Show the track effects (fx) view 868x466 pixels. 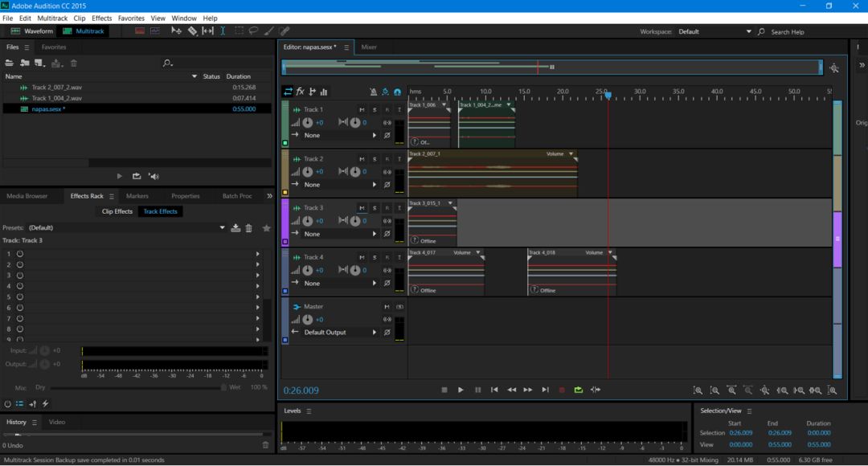(300, 92)
